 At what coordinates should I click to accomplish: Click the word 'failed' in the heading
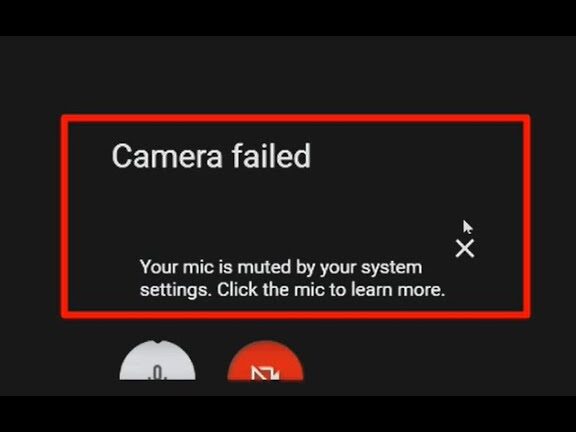271,156
